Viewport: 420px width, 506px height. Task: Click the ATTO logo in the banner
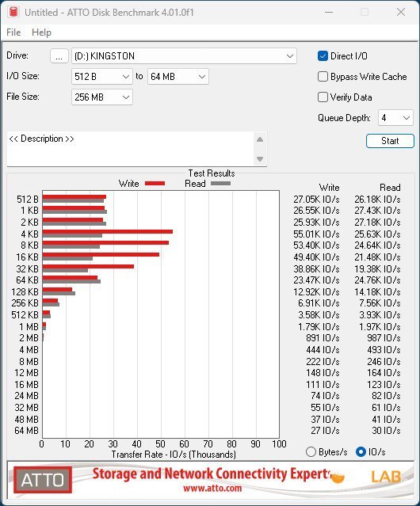43,480
